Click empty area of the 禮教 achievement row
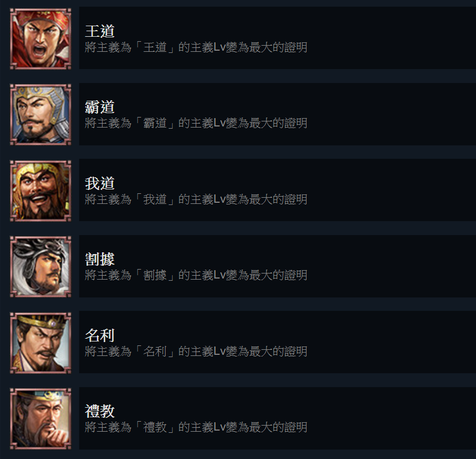 (x=392, y=418)
